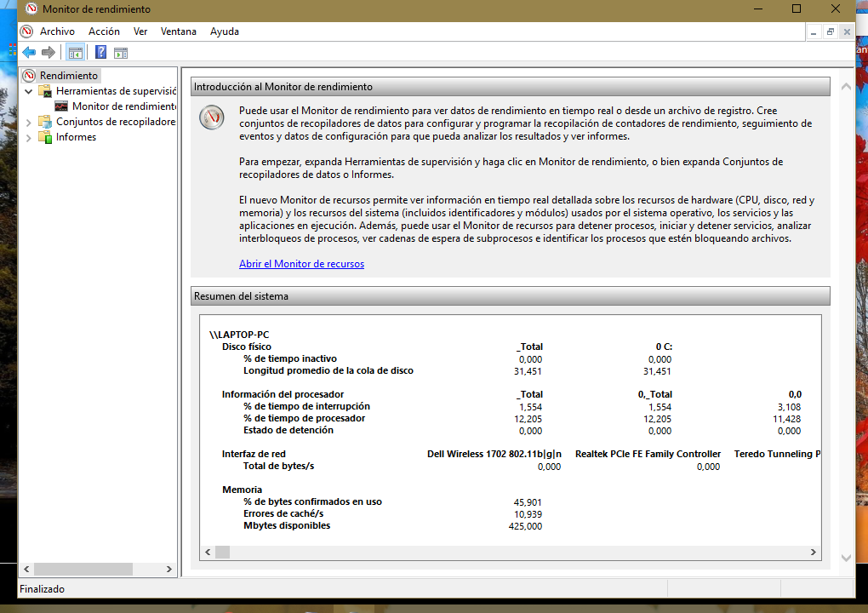Click the main pane scroll up arrow
Viewport: 868px width, 613px height.
(x=846, y=87)
